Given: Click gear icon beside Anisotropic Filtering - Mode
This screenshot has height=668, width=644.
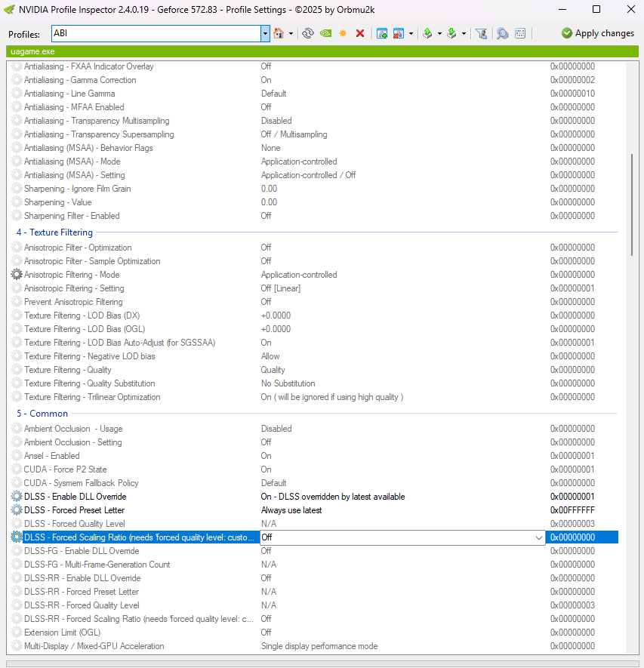Looking at the screenshot, I should pyautogui.click(x=17, y=275).
